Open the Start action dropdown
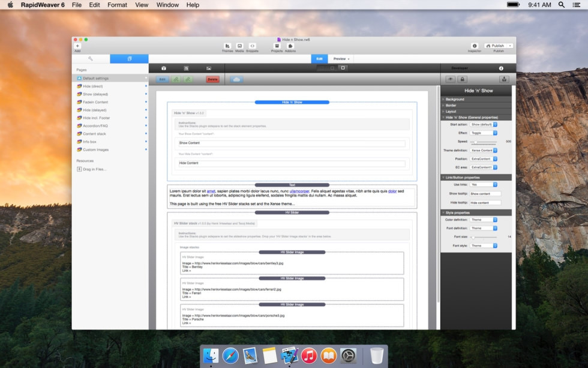 [484, 124]
